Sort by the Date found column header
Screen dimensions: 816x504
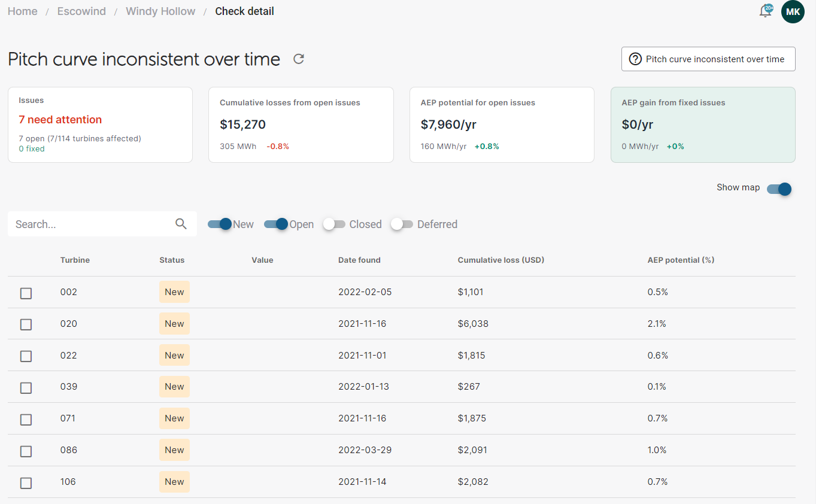[359, 260]
